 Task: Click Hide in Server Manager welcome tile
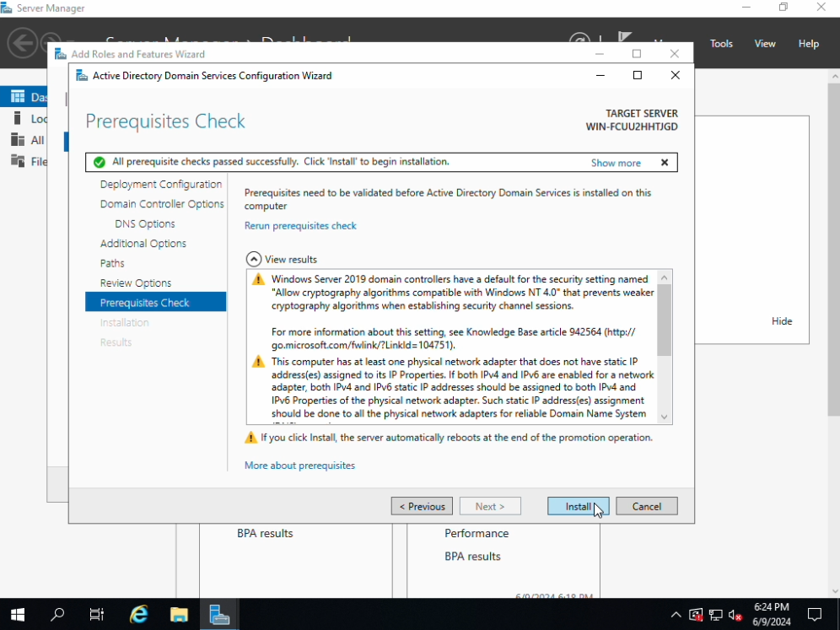(782, 320)
